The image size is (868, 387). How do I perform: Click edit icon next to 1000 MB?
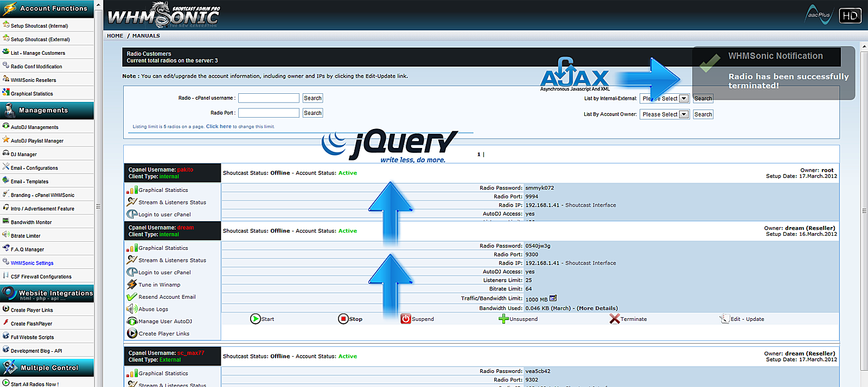point(553,299)
